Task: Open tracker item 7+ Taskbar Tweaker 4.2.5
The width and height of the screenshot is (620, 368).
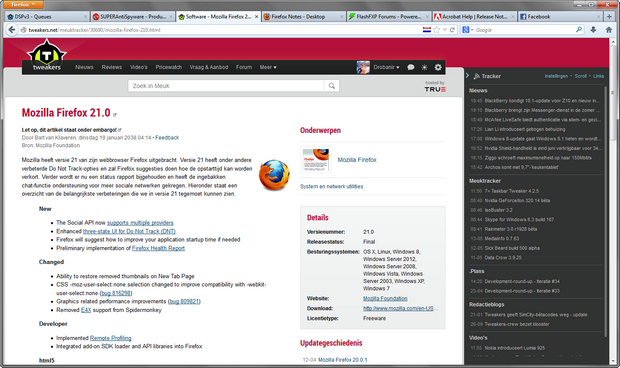Action: tap(511, 191)
